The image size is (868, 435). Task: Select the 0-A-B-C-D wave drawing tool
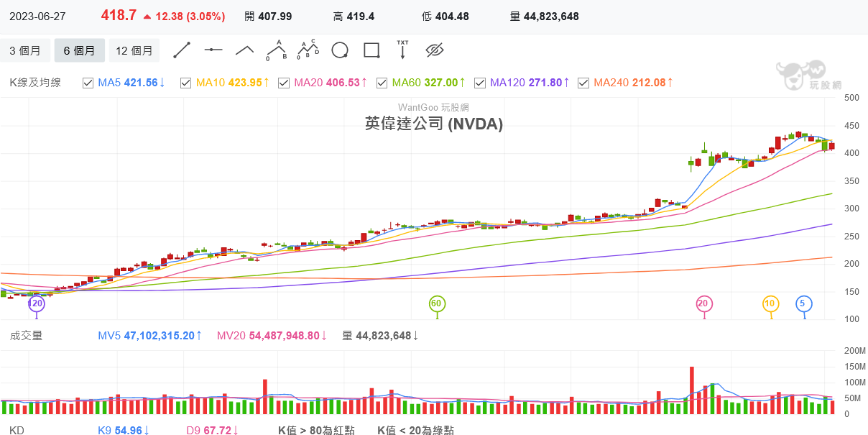(x=308, y=50)
